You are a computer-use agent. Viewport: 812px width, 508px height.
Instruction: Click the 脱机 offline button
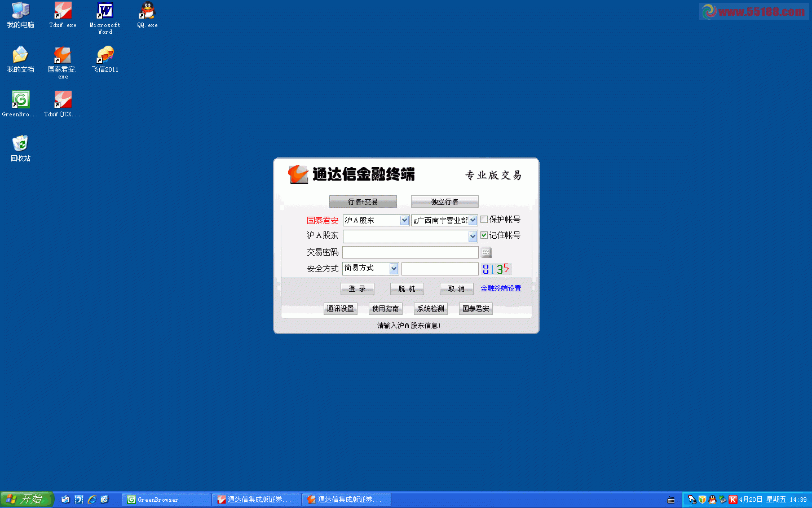(x=407, y=289)
